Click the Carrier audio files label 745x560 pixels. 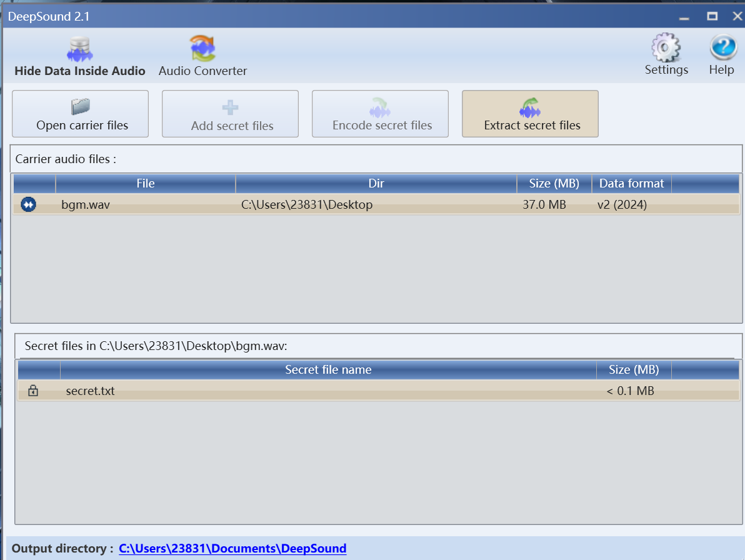coord(66,159)
